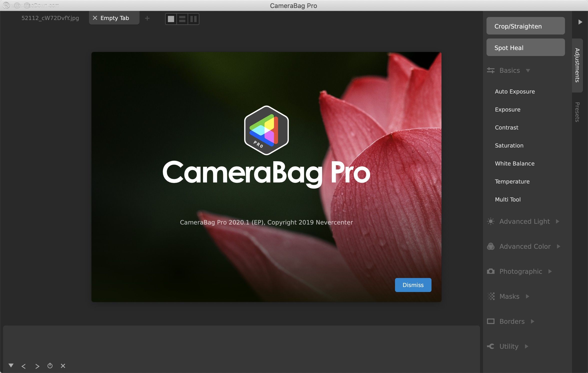
Task: Open the Presets side tab
Action: (577, 112)
